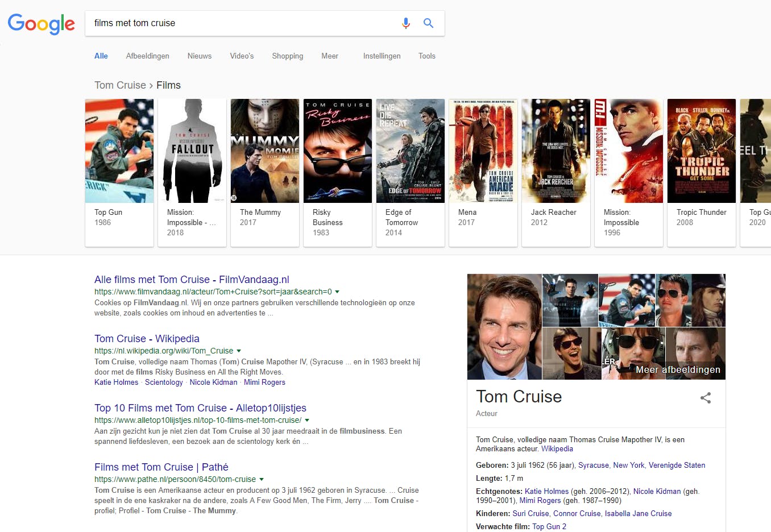Click Katie Holmes in the Echtgenotes row
The height and width of the screenshot is (532, 771).
click(x=546, y=492)
